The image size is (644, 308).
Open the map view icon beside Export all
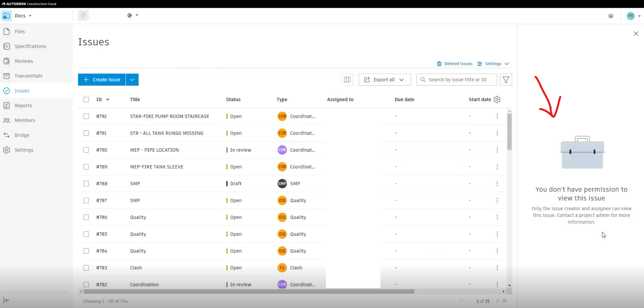click(x=347, y=80)
